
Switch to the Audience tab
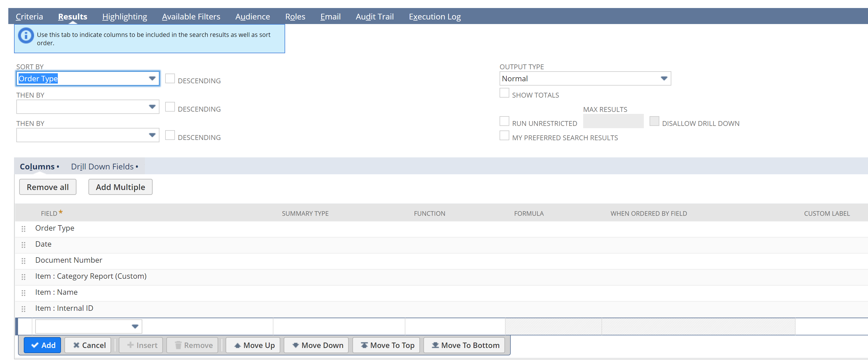click(x=252, y=17)
